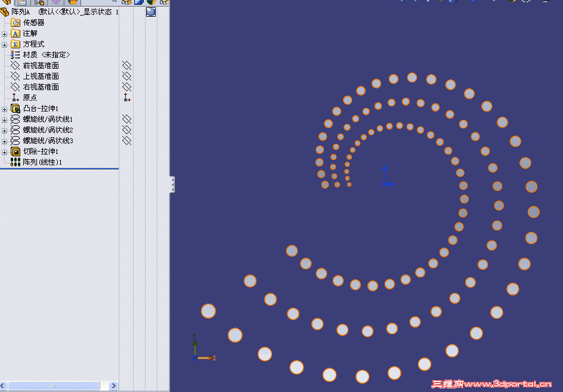Click the scrollbar right arrow
Image resolution: width=563 pixels, height=392 pixels.
tap(113, 386)
